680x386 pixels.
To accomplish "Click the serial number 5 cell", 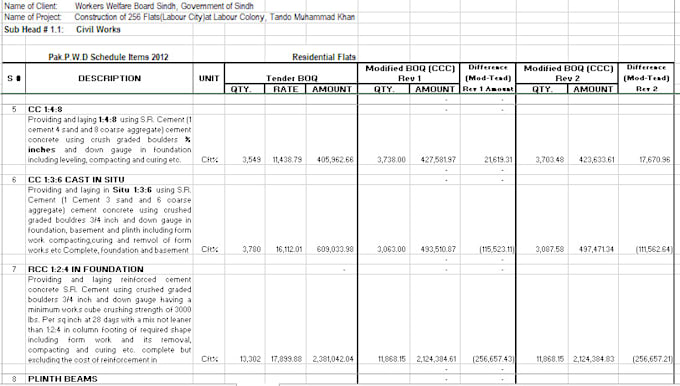I will [x=14, y=109].
